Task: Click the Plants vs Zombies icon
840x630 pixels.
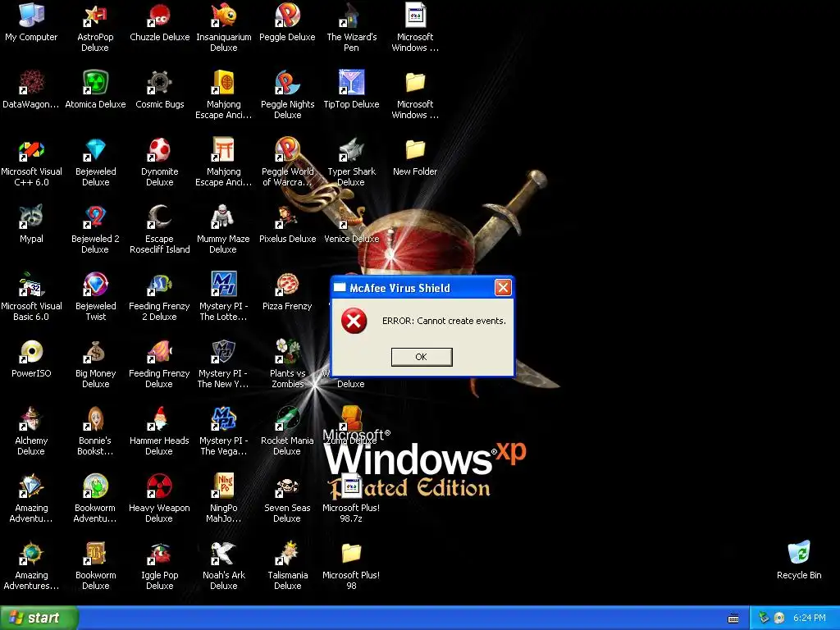Action: click(287, 352)
